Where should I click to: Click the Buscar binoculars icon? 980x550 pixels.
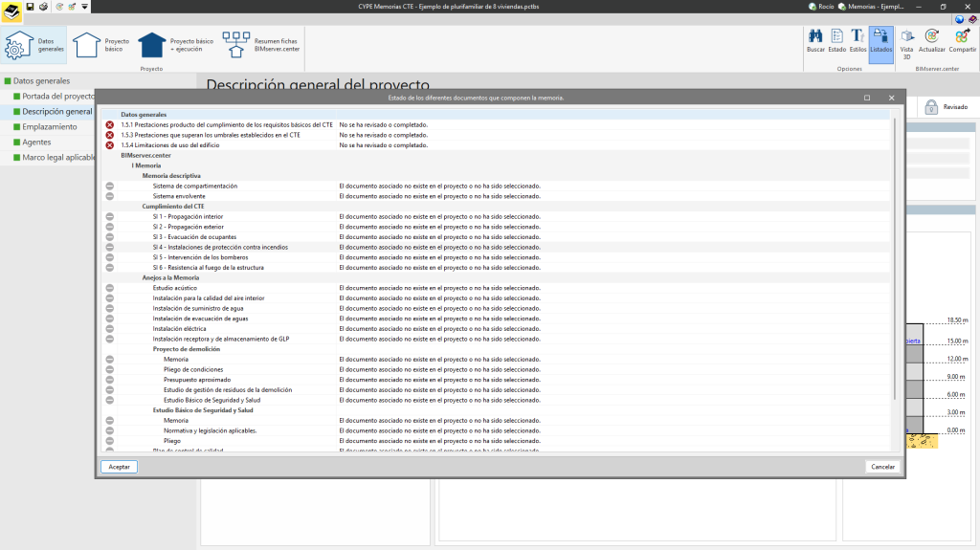click(x=815, y=40)
